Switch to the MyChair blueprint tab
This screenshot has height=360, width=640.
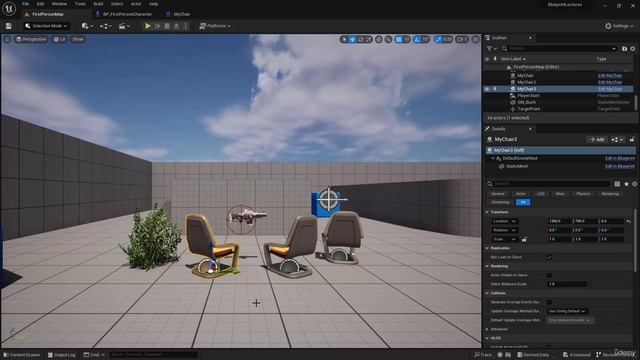point(178,14)
